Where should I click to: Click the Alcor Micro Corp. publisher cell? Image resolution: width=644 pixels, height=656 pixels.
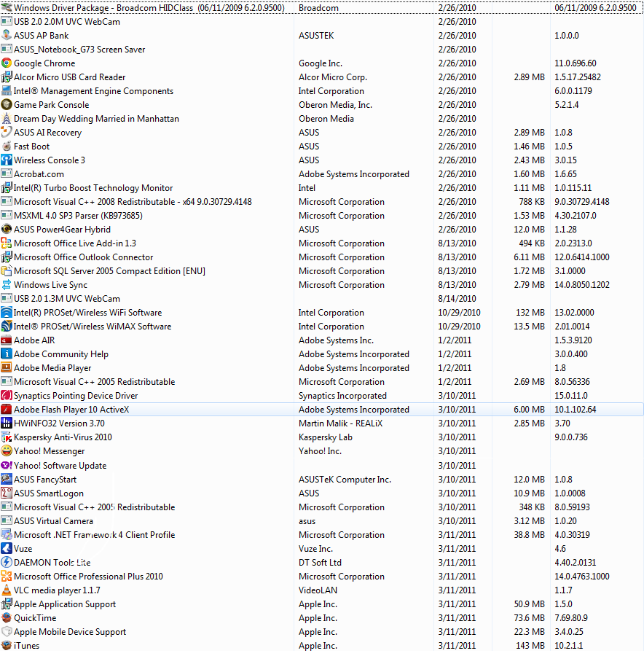click(333, 77)
